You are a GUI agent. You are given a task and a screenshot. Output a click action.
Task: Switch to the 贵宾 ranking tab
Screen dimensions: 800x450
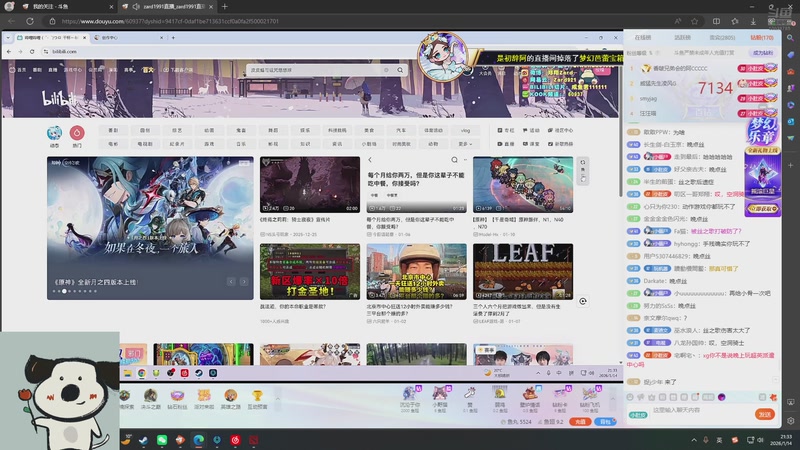[x=722, y=38]
